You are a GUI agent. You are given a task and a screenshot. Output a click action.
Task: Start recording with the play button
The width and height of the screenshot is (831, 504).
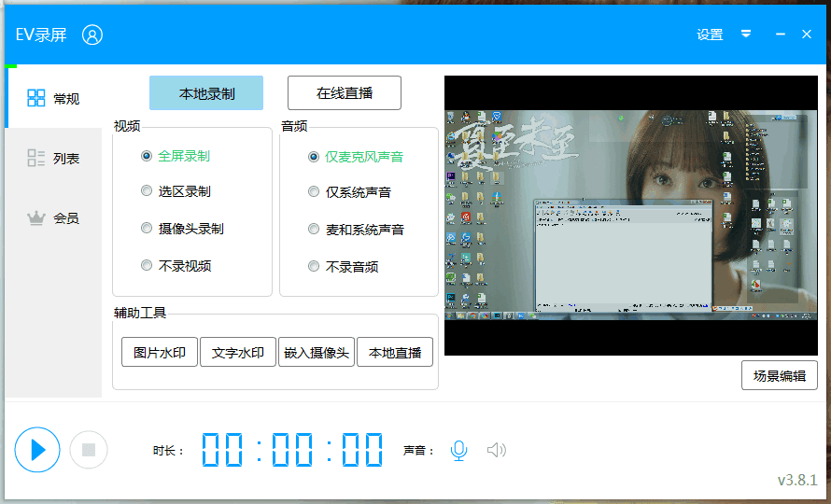37,450
